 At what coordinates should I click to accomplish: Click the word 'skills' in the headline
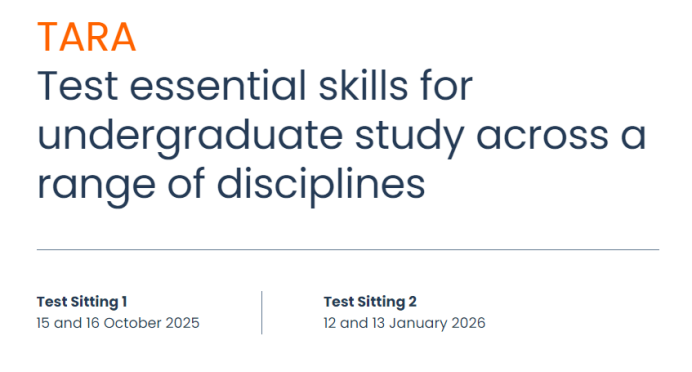click(363, 86)
